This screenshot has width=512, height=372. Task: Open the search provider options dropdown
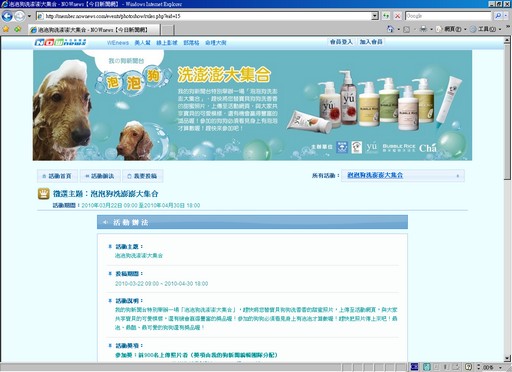[x=506, y=16]
